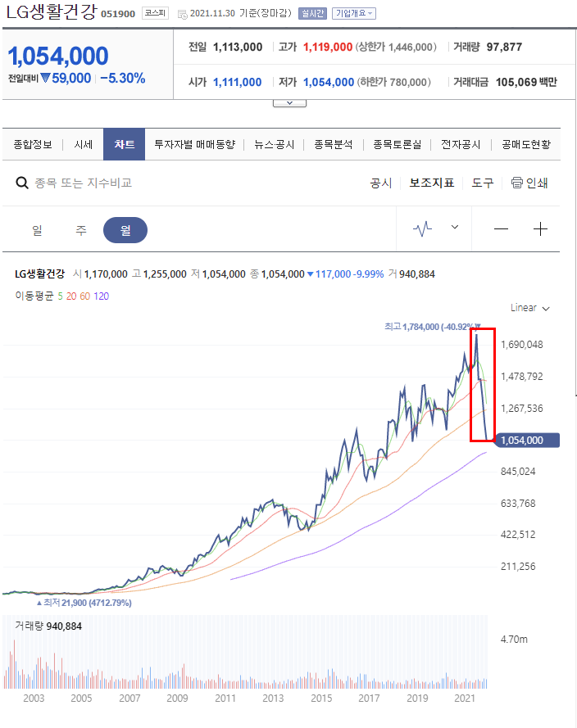Zoom out chart with minus icon
Viewport: 577px width, 728px height.
pos(501,229)
